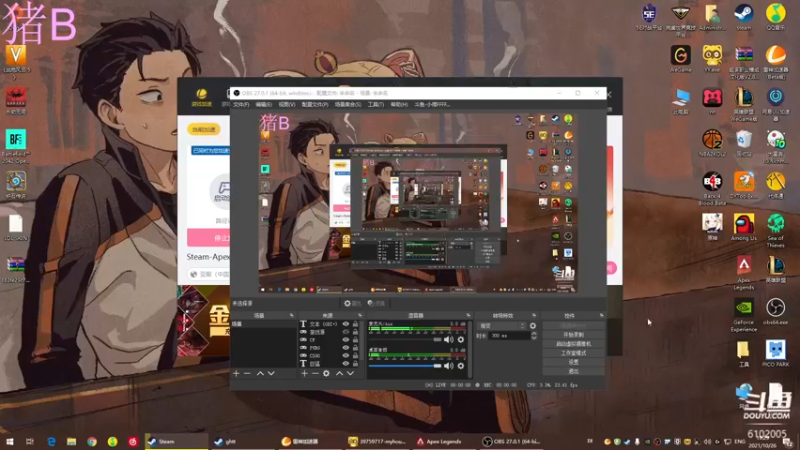Image resolution: width=800 pixels, height=450 pixels.
Task: Open transition properties gear icon
Action: click(x=533, y=326)
